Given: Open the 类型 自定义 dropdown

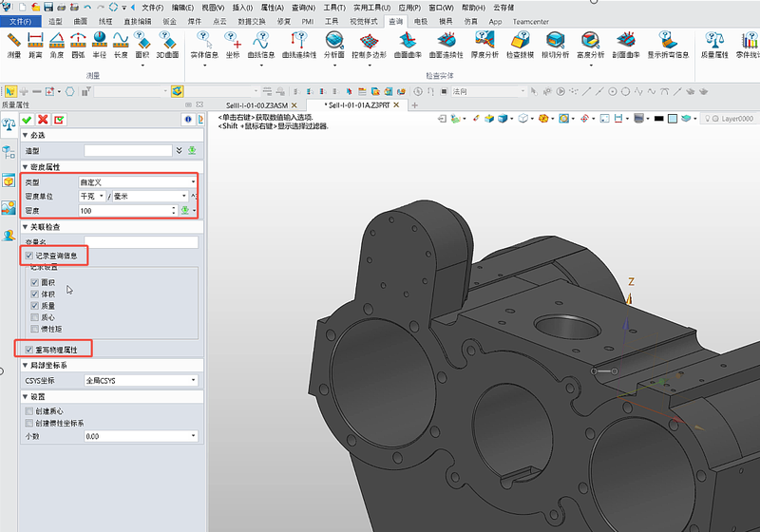Looking at the screenshot, I should pos(138,181).
